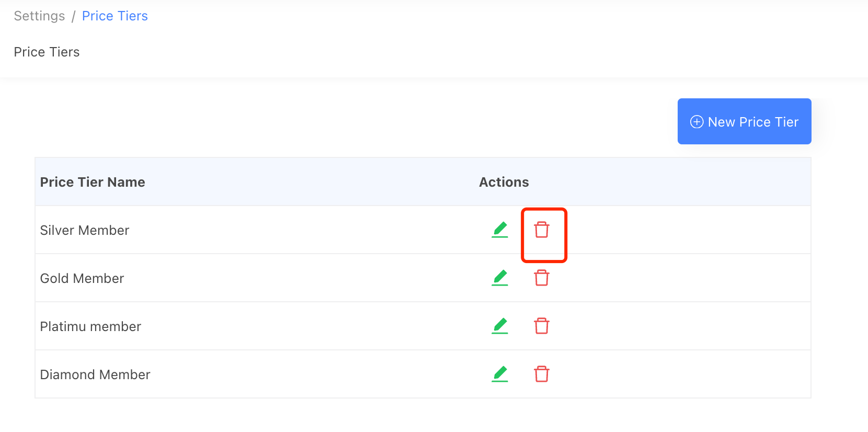Open the edit icon for Platimu member

point(500,326)
